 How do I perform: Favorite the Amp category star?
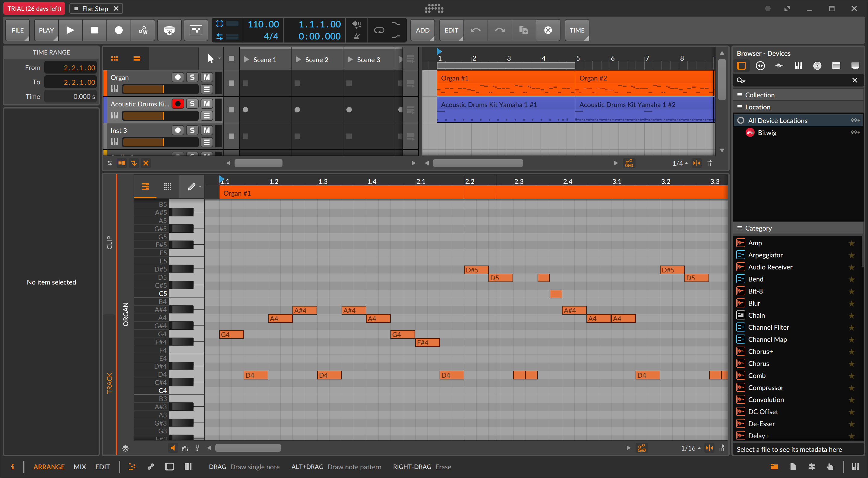pyautogui.click(x=851, y=243)
